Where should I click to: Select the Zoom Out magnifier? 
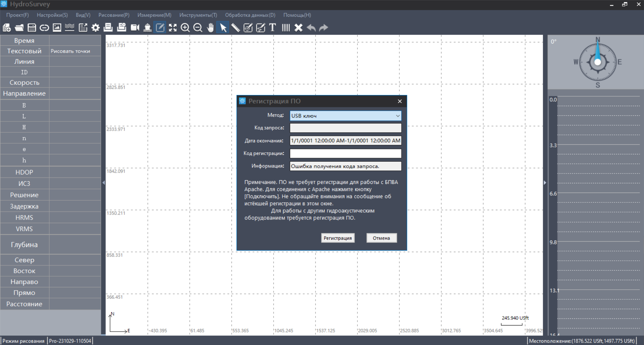198,28
